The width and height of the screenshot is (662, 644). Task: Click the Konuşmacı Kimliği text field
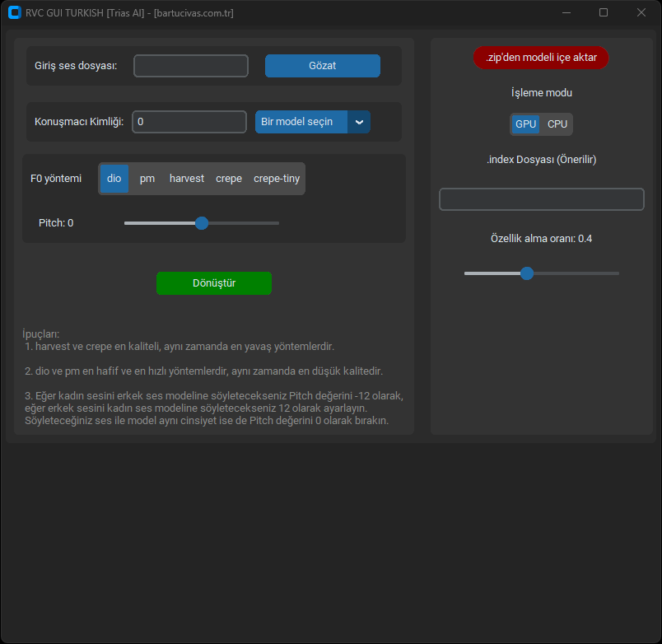tap(189, 122)
